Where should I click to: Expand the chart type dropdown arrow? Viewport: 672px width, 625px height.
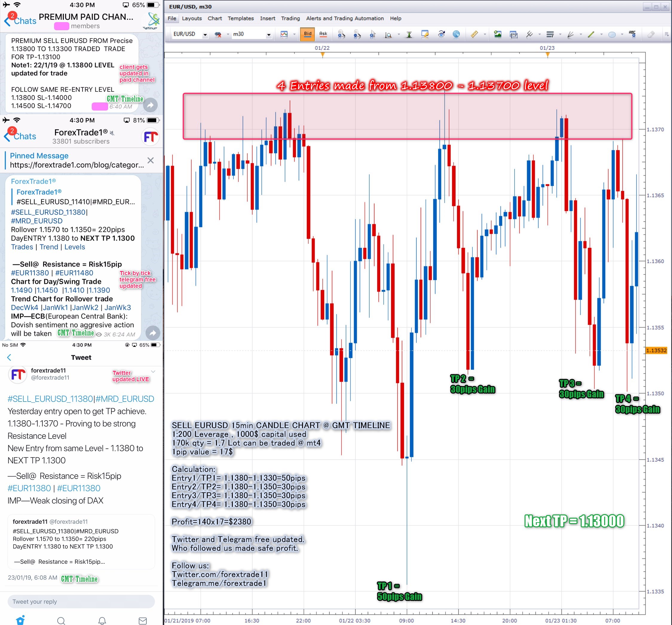[x=294, y=34]
